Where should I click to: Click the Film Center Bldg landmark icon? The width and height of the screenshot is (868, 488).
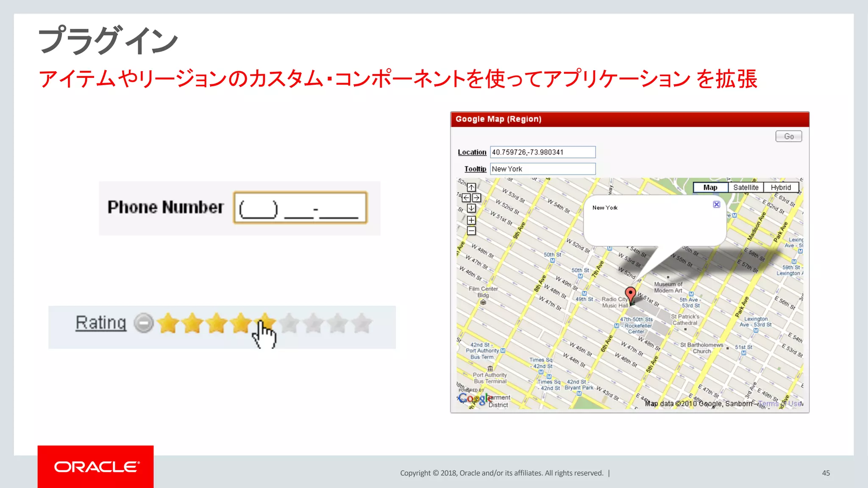tap(483, 302)
